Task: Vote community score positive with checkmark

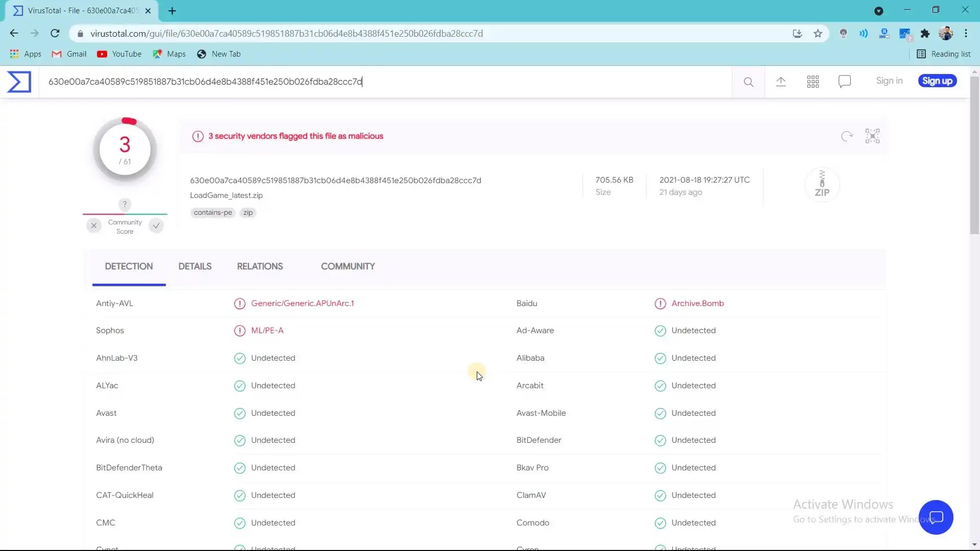Action: click(156, 226)
